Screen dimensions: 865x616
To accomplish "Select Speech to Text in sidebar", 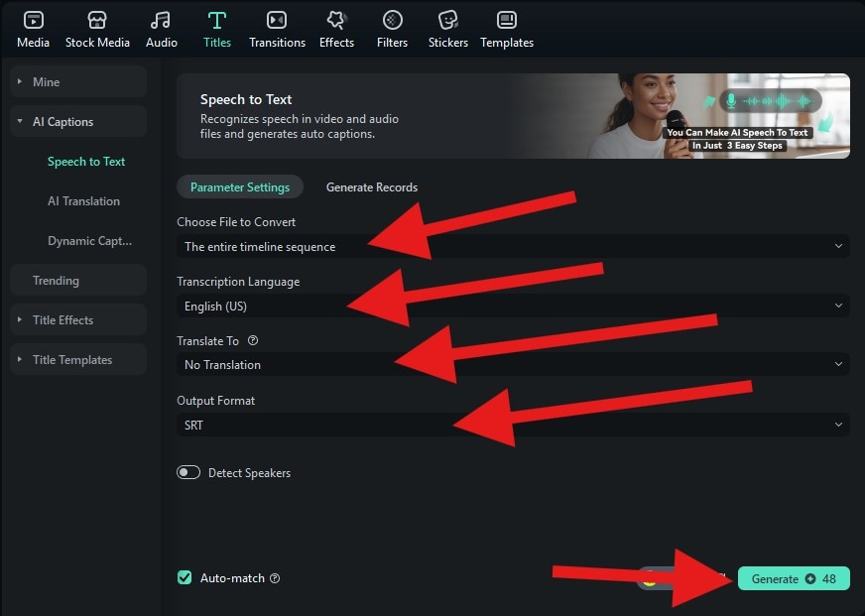I will [x=86, y=161].
